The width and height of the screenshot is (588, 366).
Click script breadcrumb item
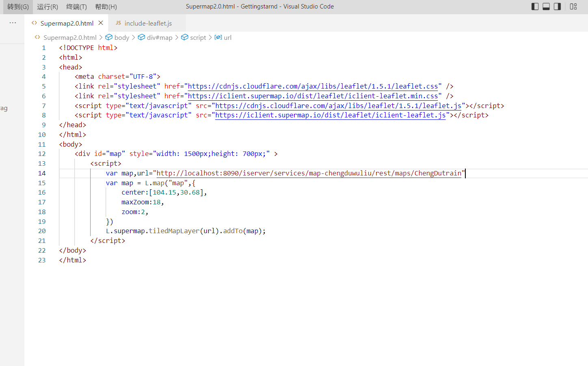click(198, 37)
